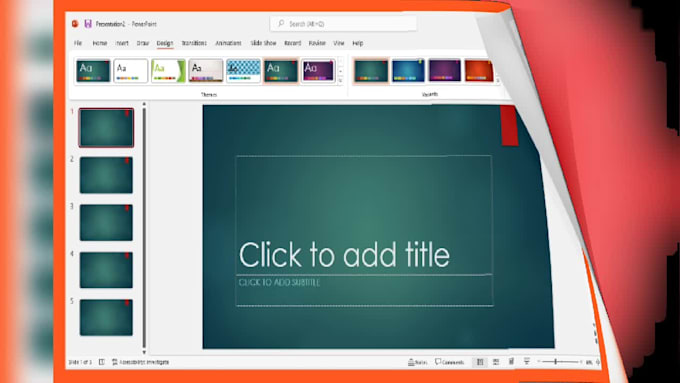
Task: Toggle the Notes pane button
Action: pyautogui.click(x=418, y=362)
